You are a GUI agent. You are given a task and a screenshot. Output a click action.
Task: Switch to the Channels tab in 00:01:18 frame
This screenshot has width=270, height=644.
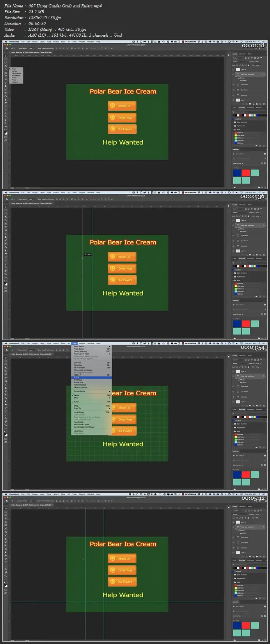242,54
